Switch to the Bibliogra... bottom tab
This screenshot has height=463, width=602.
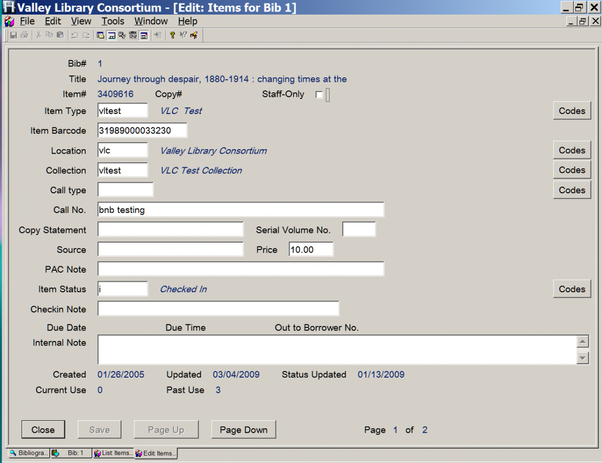[28, 453]
